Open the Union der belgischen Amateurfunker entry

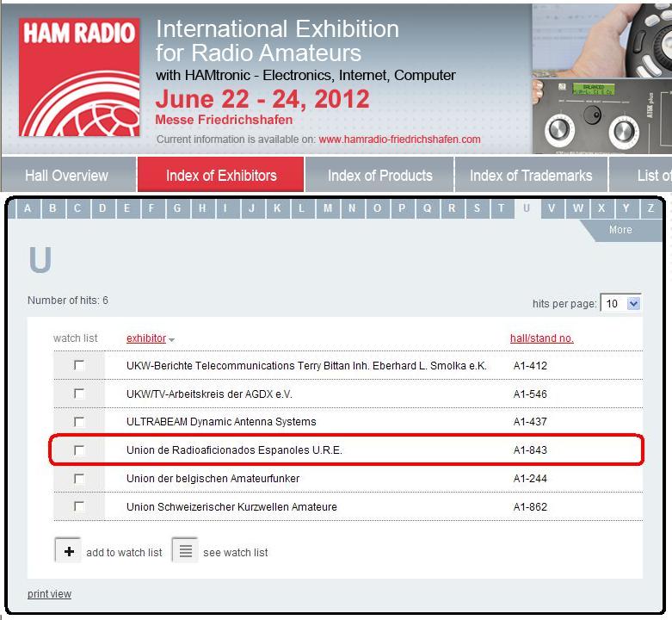pyautogui.click(x=213, y=479)
